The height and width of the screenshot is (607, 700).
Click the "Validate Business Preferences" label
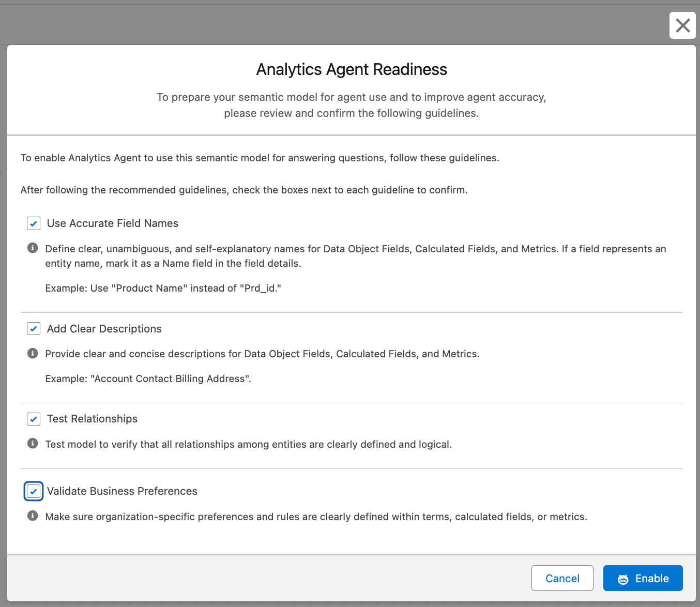(122, 491)
